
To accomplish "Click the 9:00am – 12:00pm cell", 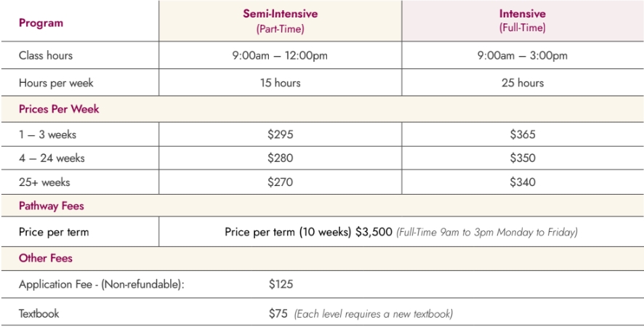I will point(280,55).
